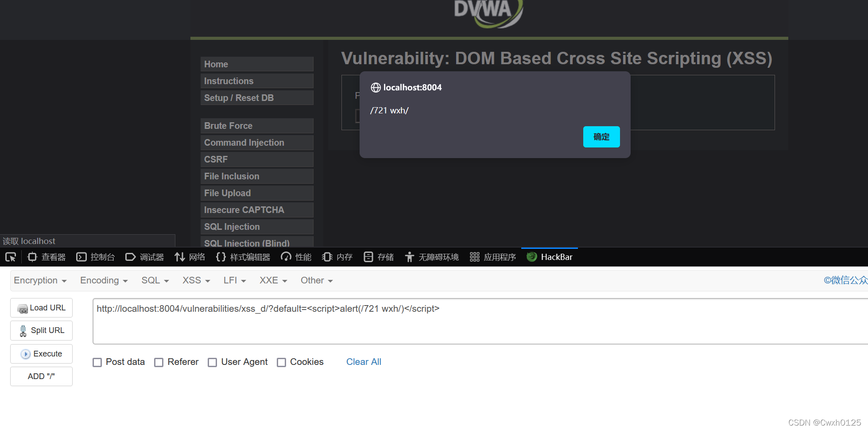Click the Execute button

point(41,354)
